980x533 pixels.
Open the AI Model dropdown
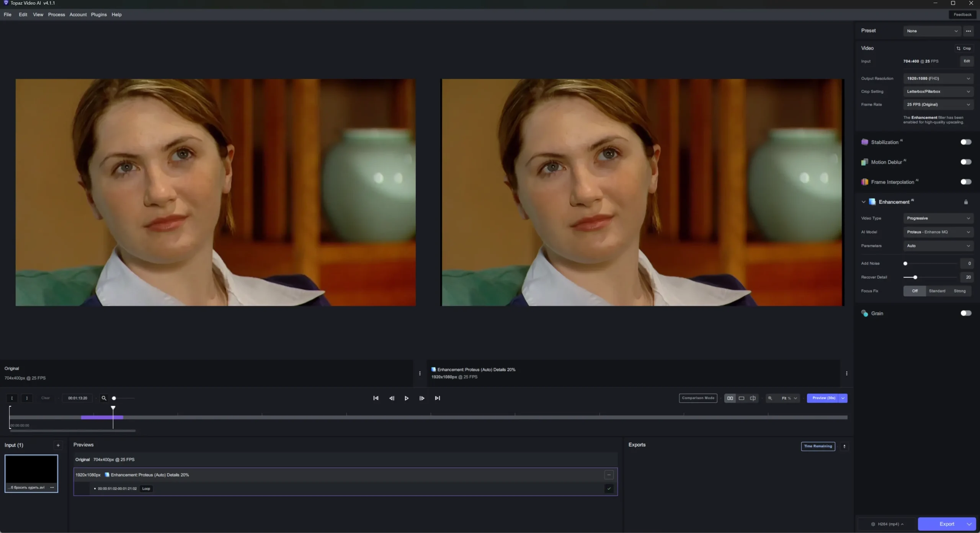click(938, 232)
